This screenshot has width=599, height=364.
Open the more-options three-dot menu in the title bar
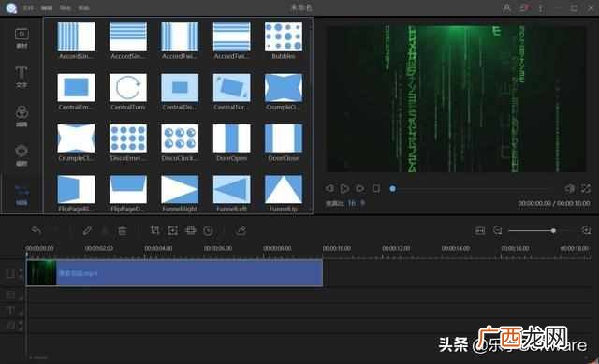click(x=541, y=8)
